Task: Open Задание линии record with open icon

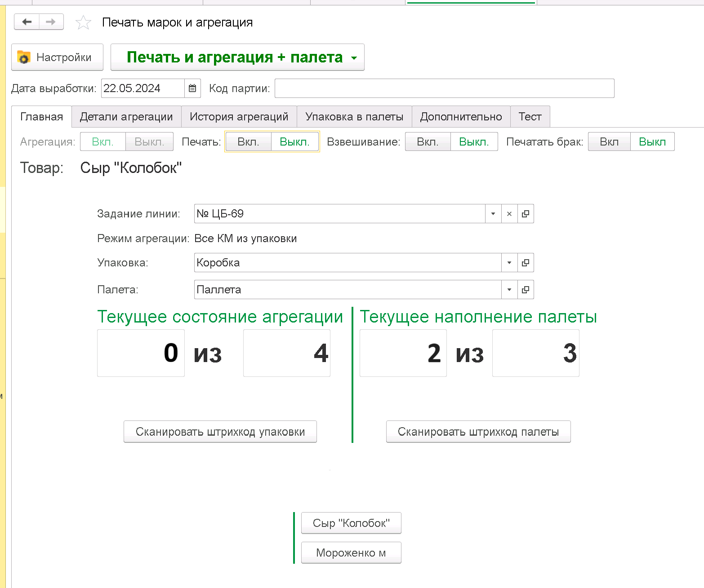Action: [x=526, y=214]
